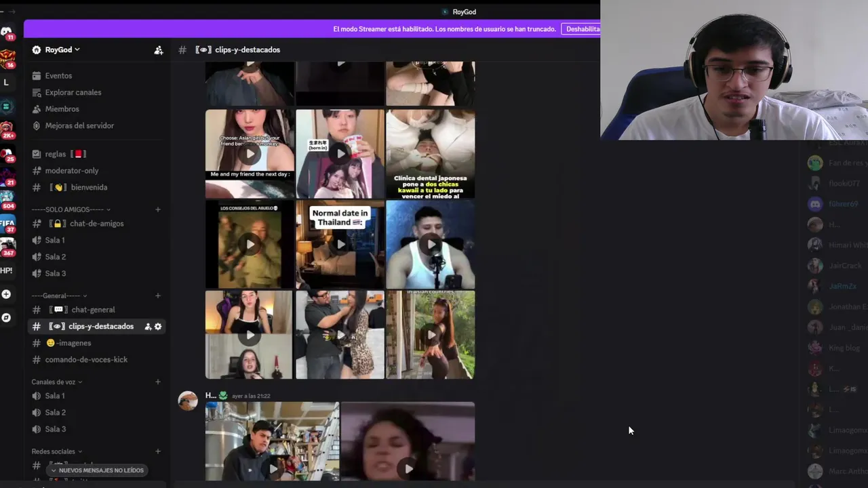Add channel to Redes sociales category

click(158, 451)
